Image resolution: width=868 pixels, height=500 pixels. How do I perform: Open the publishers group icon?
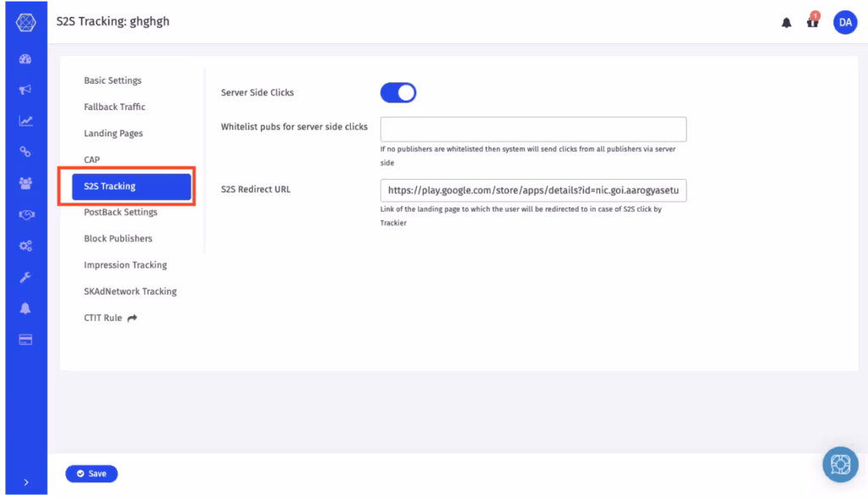tap(25, 183)
